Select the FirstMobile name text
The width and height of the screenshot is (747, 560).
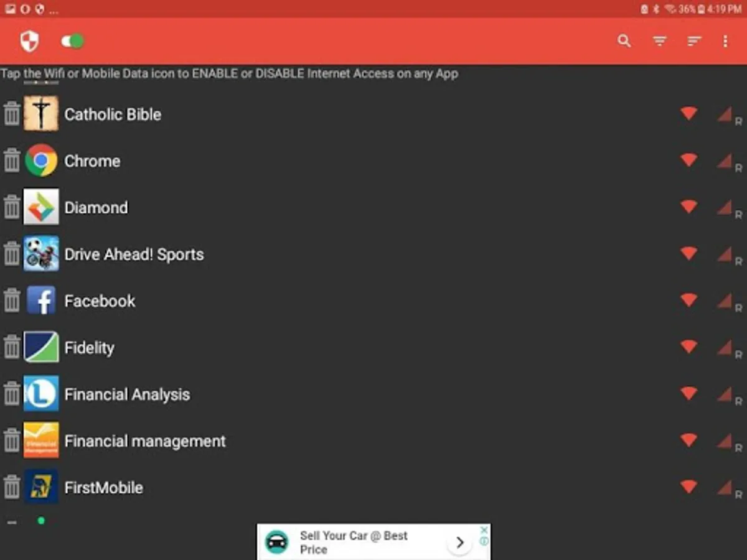(x=103, y=488)
